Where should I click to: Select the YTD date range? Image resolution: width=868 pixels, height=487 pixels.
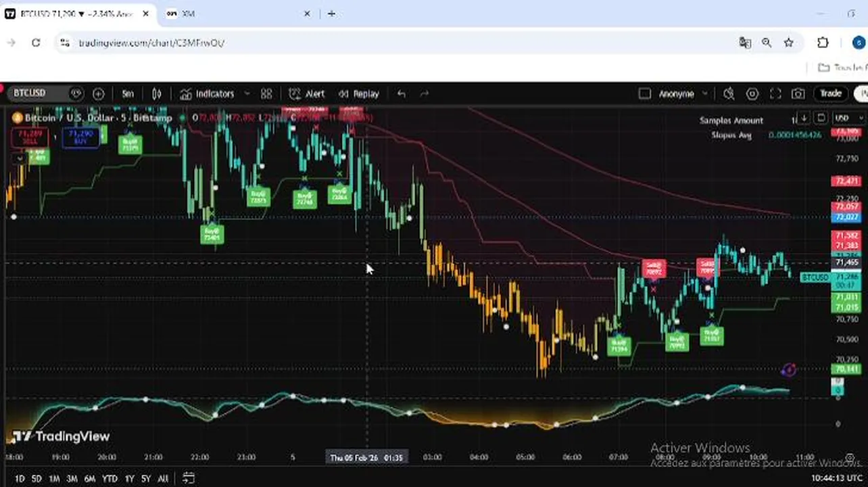pos(110,479)
